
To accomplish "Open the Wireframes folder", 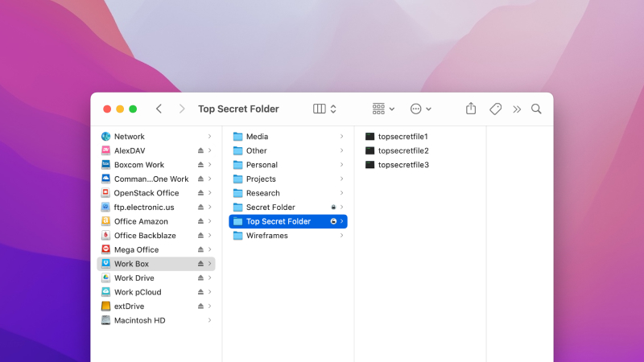I will [x=288, y=236].
